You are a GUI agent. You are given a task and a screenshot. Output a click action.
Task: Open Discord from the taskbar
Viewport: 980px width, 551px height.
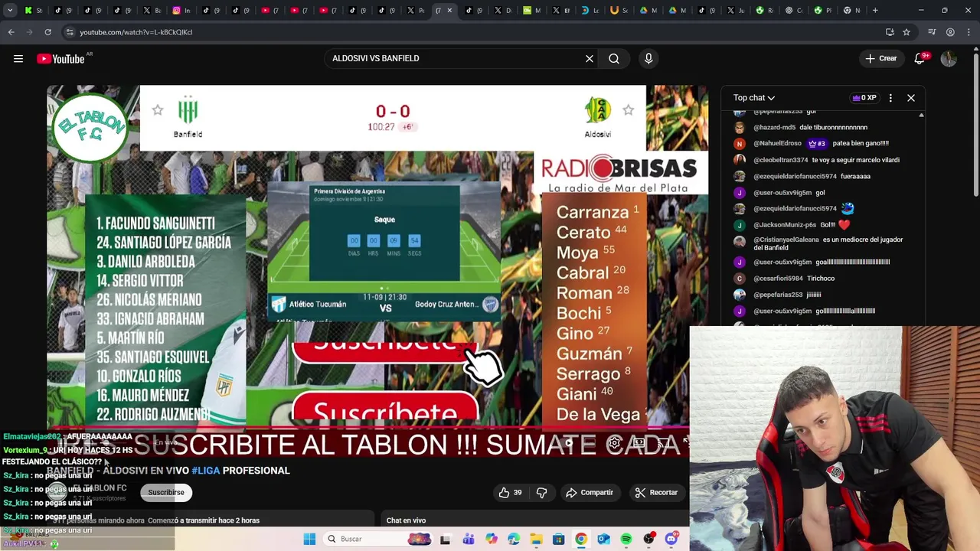click(671, 539)
